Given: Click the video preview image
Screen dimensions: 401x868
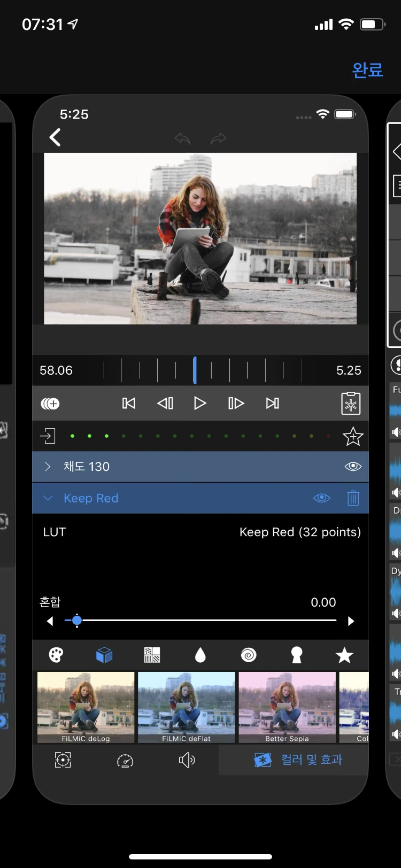Looking at the screenshot, I should (x=200, y=238).
